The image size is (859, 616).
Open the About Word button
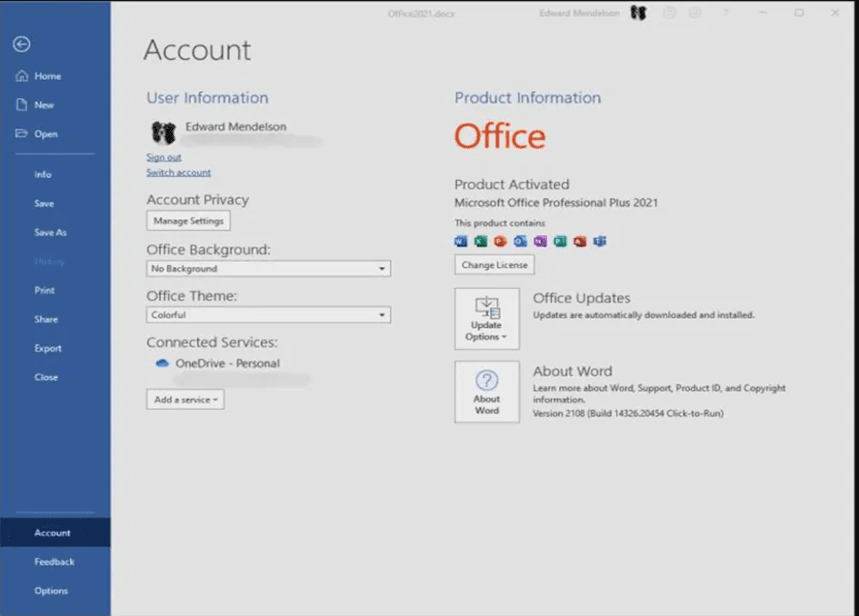pyautogui.click(x=487, y=392)
